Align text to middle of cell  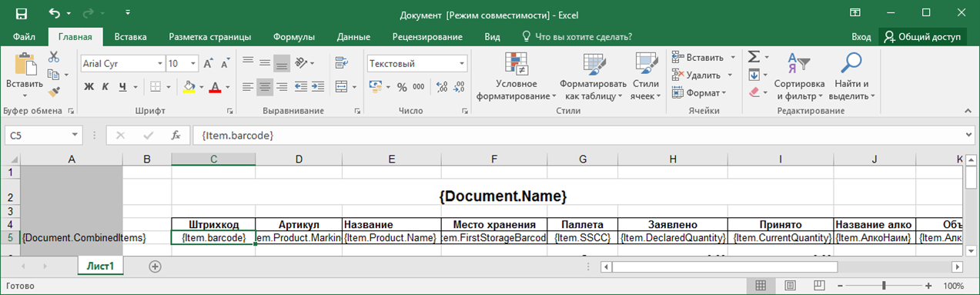(x=265, y=63)
